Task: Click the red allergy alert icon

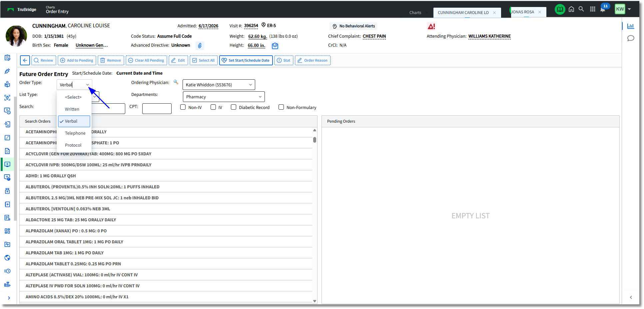Action: pyautogui.click(x=431, y=26)
